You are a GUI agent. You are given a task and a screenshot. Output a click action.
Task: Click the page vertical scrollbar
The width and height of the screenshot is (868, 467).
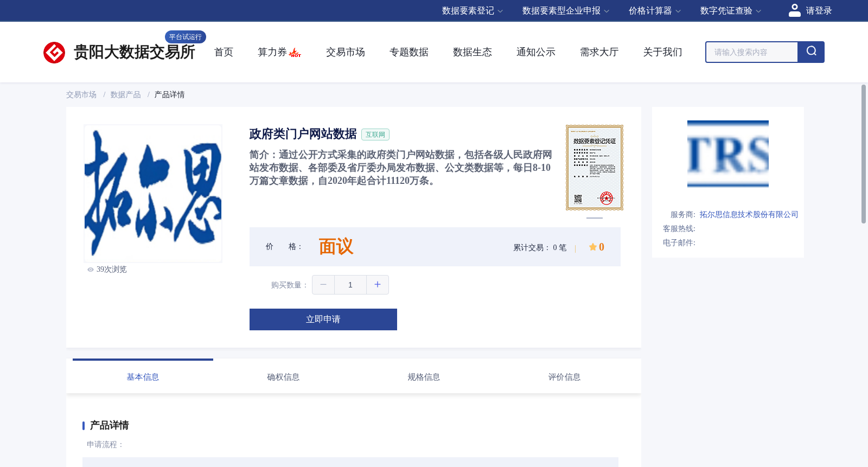click(864, 154)
